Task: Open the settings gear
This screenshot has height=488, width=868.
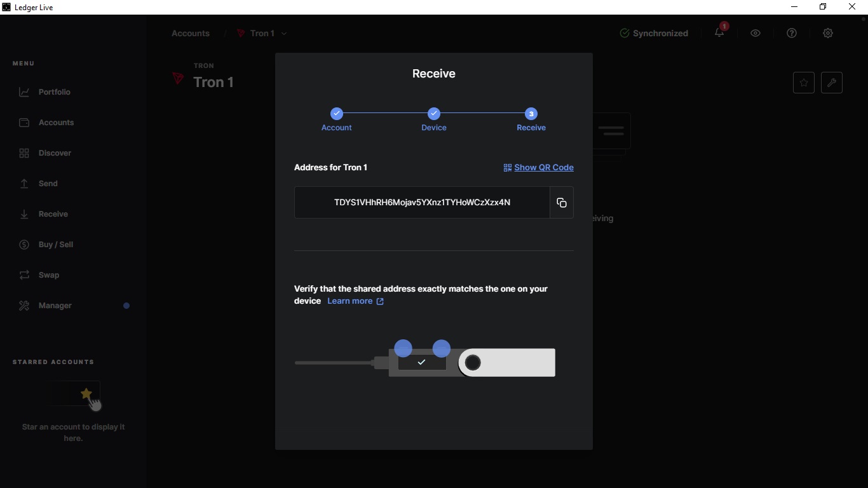Action: [828, 33]
